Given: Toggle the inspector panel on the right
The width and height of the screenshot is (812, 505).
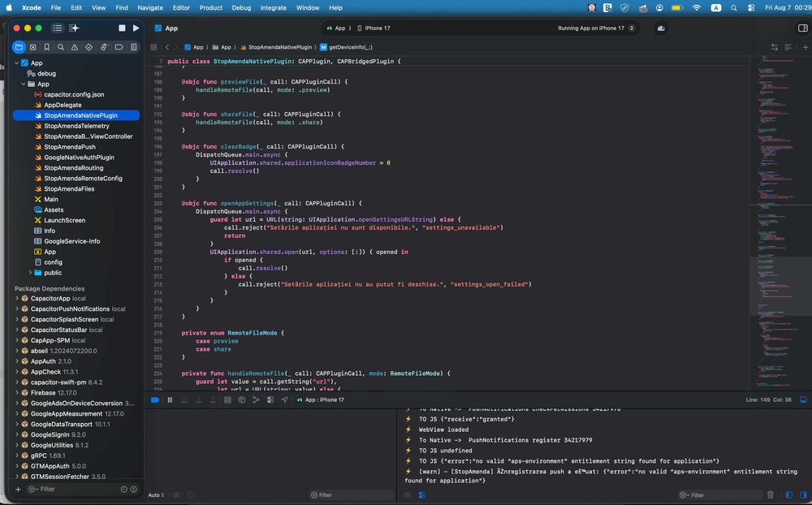Looking at the screenshot, I should (x=803, y=28).
